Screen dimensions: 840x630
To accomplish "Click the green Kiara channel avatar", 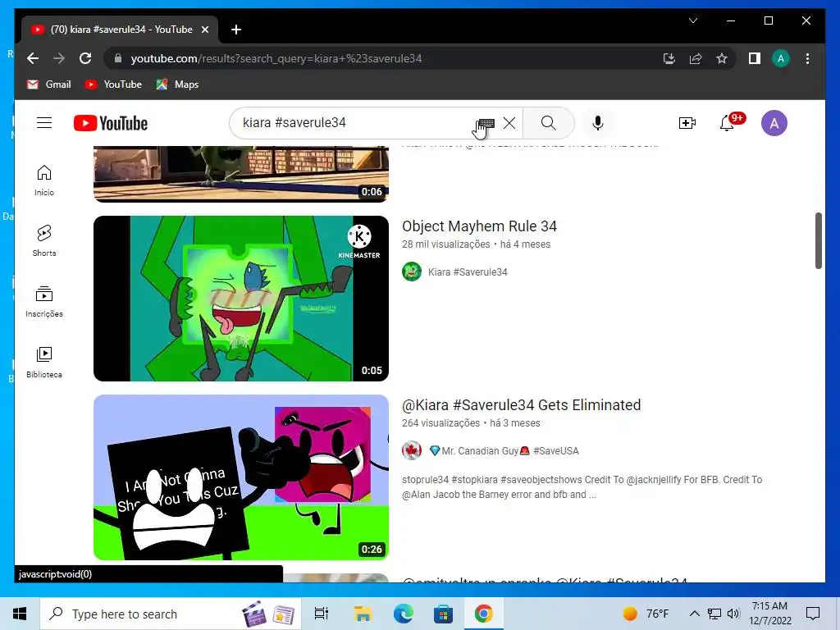I will pos(412,272).
